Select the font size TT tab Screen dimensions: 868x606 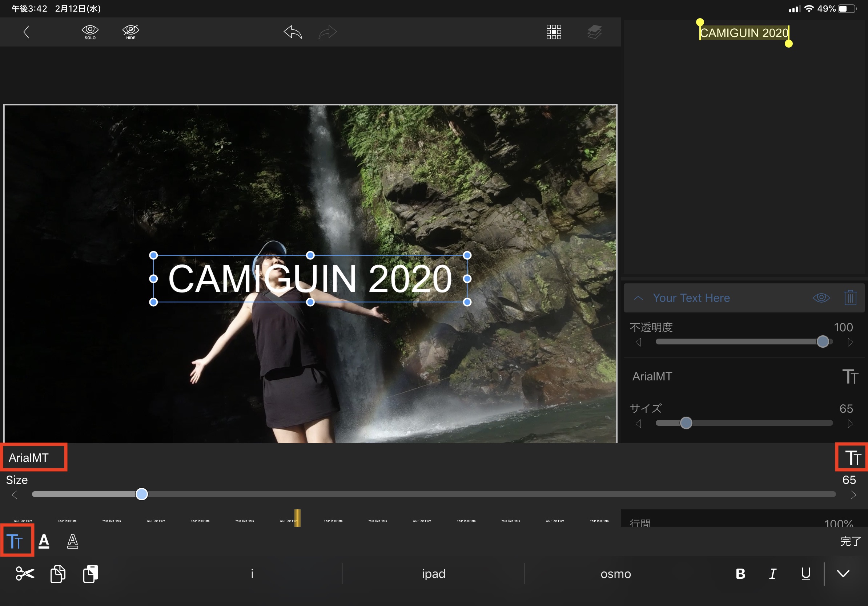coord(15,541)
